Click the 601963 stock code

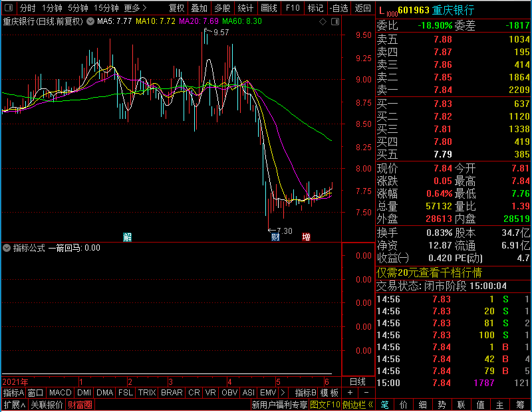point(414,11)
